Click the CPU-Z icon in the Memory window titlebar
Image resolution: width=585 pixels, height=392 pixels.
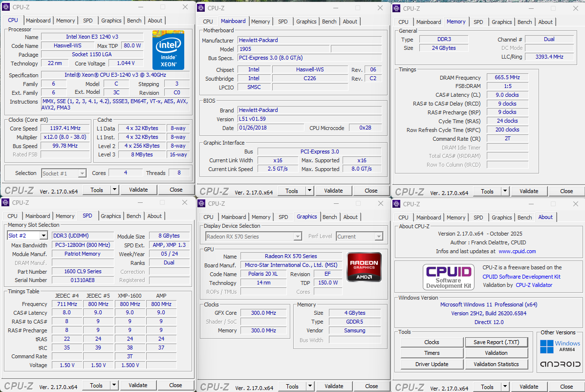point(396,8)
